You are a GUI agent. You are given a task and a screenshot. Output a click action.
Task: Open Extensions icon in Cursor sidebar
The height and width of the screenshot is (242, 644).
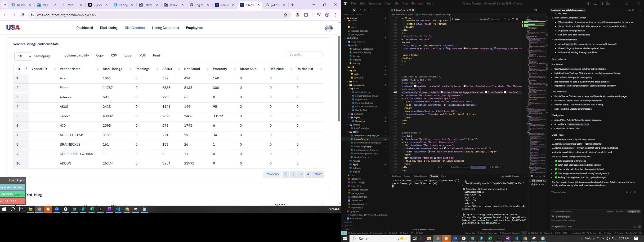click(370, 10)
